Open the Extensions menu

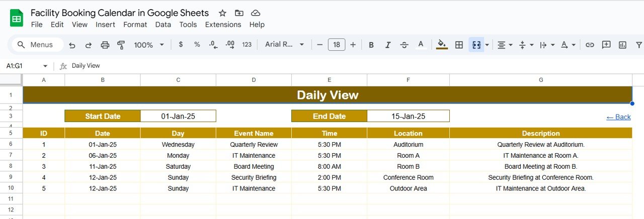223,25
